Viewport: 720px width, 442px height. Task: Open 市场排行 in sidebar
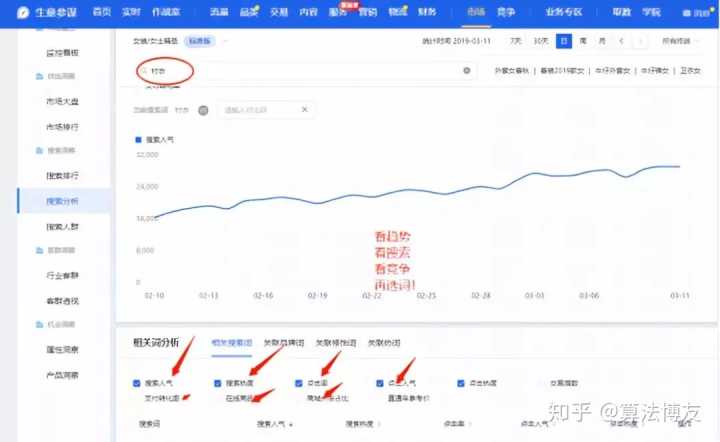[62, 127]
